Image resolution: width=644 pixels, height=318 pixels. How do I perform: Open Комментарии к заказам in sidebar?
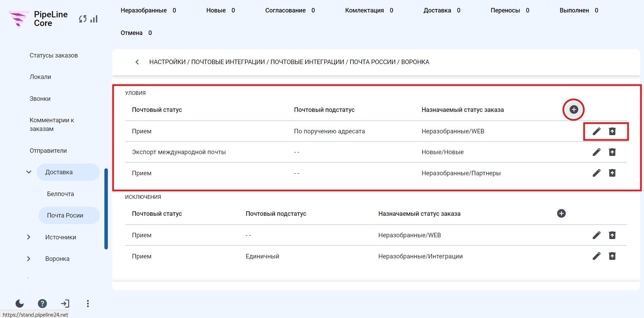[52, 124]
